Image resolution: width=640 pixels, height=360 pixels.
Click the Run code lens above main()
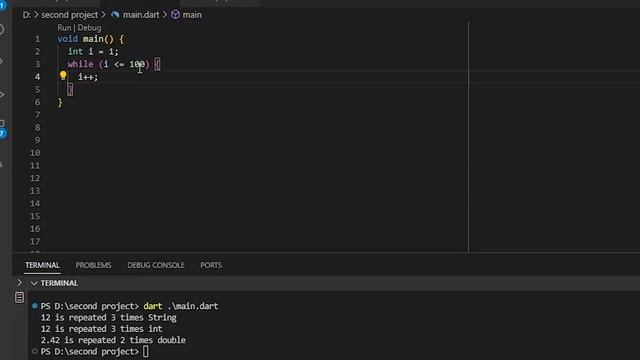click(x=64, y=28)
